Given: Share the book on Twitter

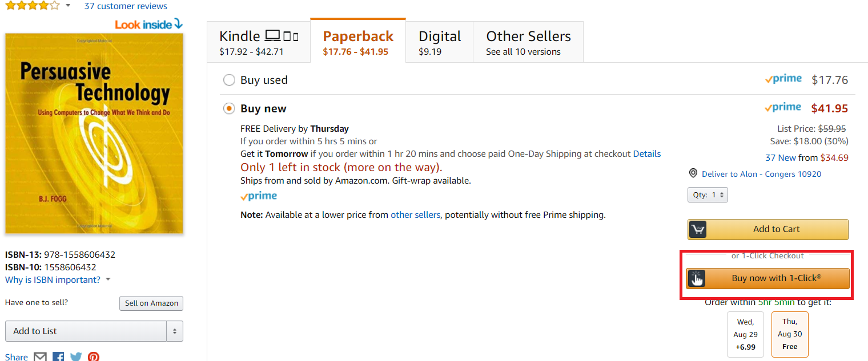Looking at the screenshot, I should 76,357.
